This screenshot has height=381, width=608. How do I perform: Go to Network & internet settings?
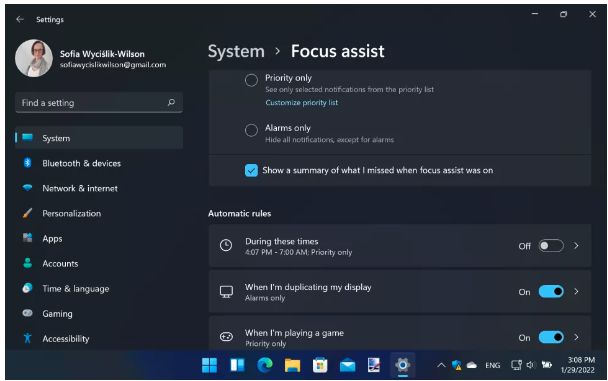click(99, 188)
